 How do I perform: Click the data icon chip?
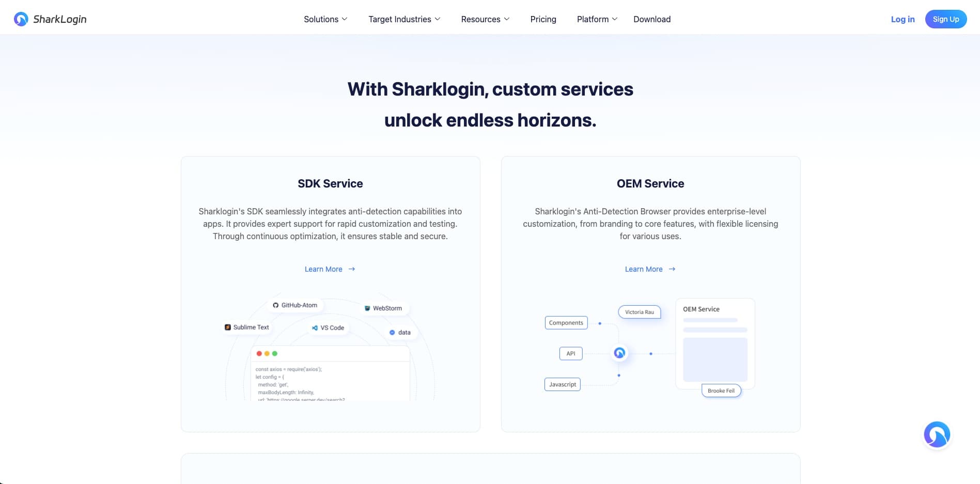pyautogui.click(x=400, y=333)
